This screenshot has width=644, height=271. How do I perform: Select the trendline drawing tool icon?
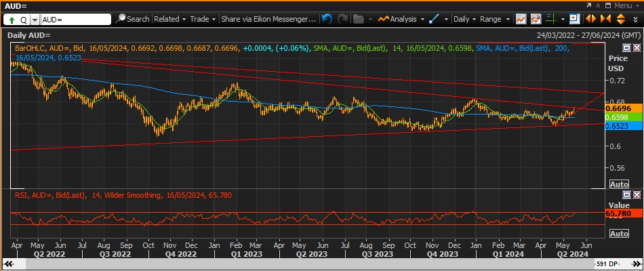click(434, 19)
